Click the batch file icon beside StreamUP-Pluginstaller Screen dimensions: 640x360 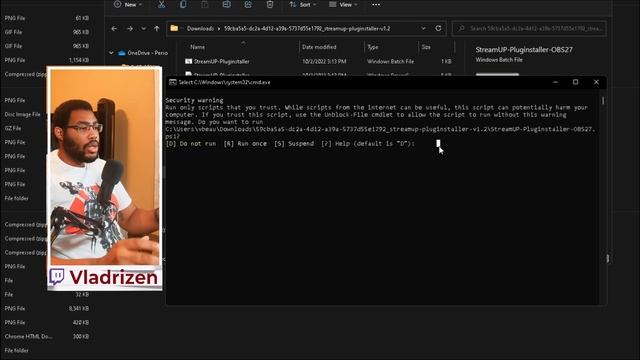coord(188,61)
